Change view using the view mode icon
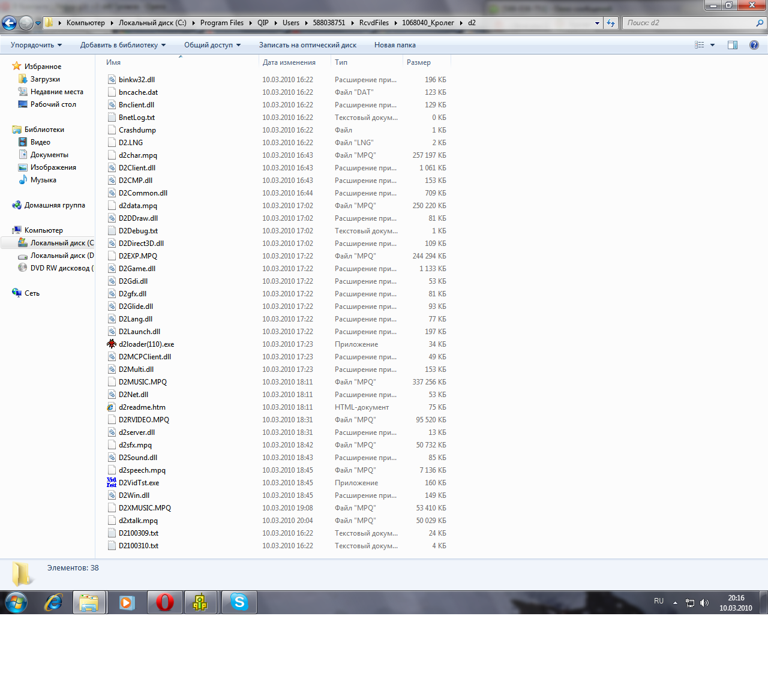 700,45
